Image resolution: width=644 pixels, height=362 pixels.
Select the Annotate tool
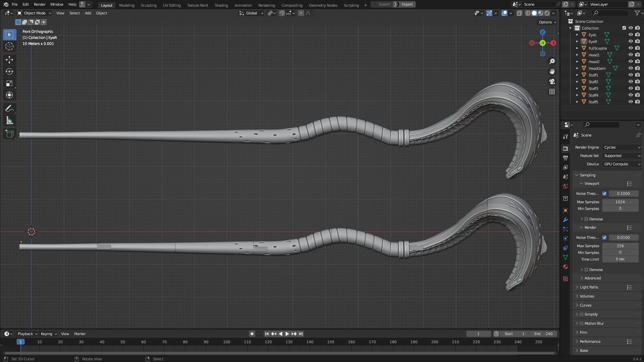9,108
